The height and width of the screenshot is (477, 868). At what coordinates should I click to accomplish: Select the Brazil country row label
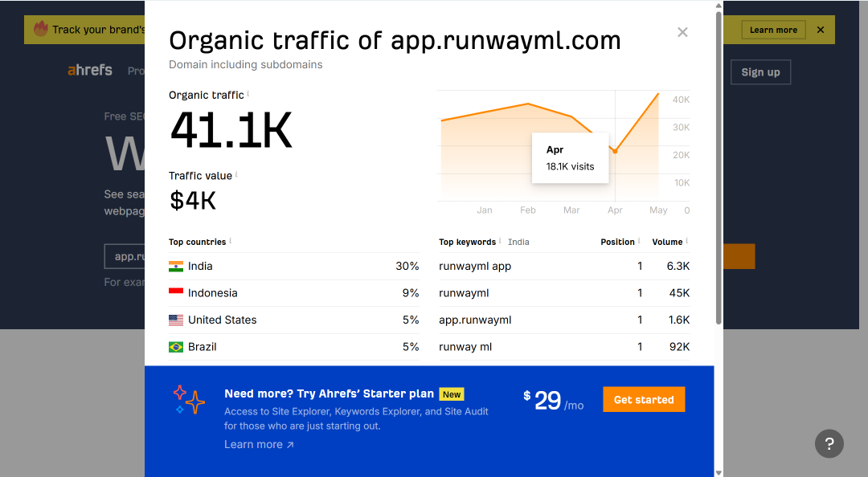point(202,347)
